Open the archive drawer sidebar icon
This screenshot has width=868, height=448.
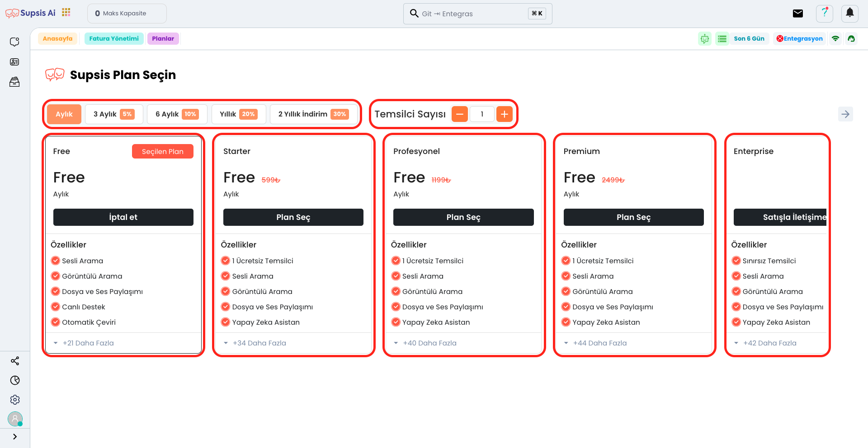pyautogui.click(x=14, y=82)
